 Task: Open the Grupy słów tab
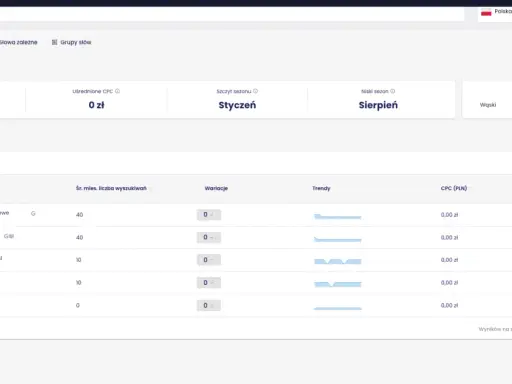(71, 42)
